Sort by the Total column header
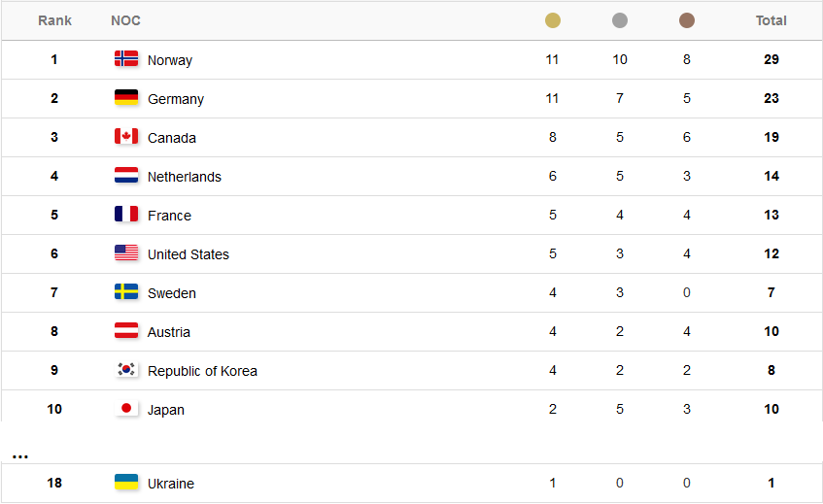This screenshot has width=823, height=504. (x=772, y=20)
